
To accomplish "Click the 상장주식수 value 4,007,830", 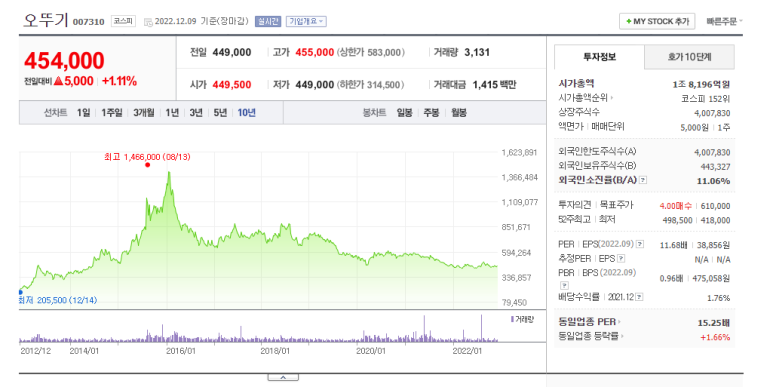I will click(x=712, y=113).
